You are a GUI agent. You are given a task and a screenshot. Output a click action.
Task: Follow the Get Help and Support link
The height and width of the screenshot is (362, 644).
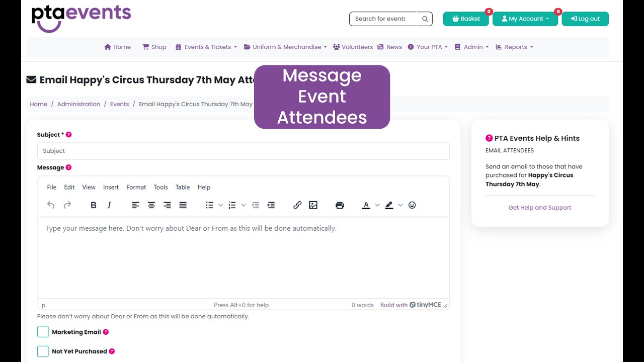point(540,208)
